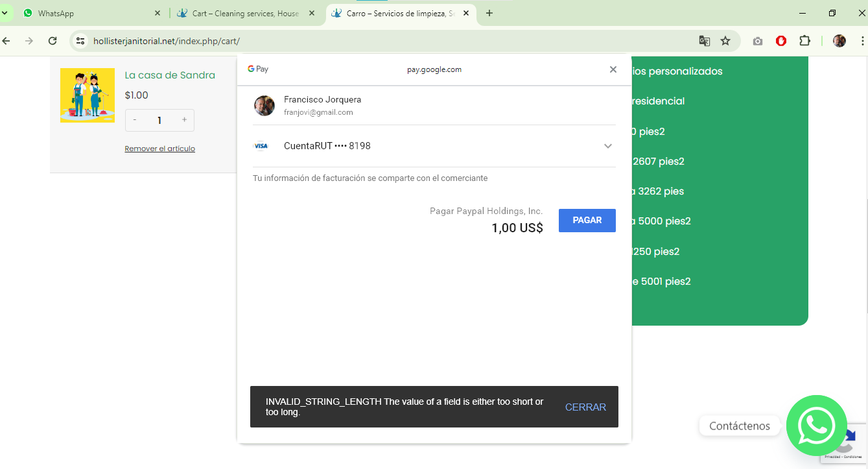Reload the current page
Image resolution: width=868 pixels, height=469 pixels.
click(x=53, y=41)
